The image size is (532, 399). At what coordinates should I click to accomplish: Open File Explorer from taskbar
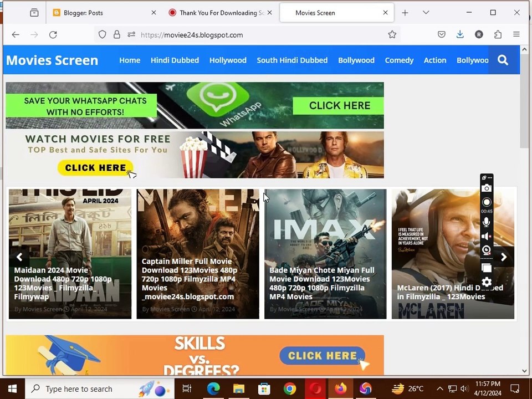coord(239,389)
